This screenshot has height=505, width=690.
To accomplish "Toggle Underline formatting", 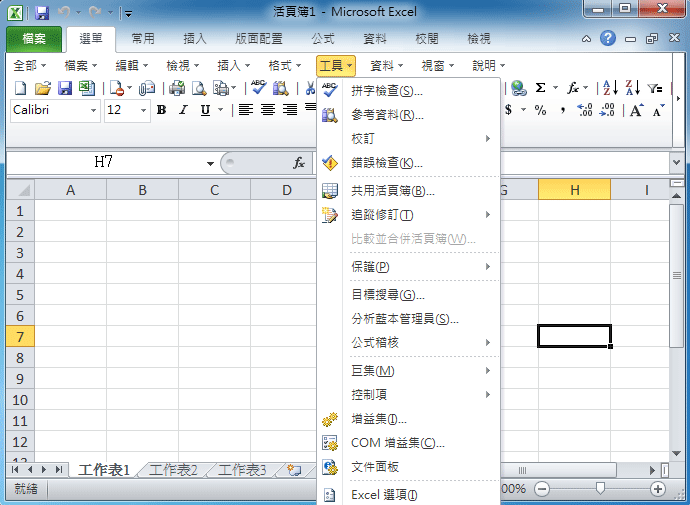I will [x=205, y=110].
